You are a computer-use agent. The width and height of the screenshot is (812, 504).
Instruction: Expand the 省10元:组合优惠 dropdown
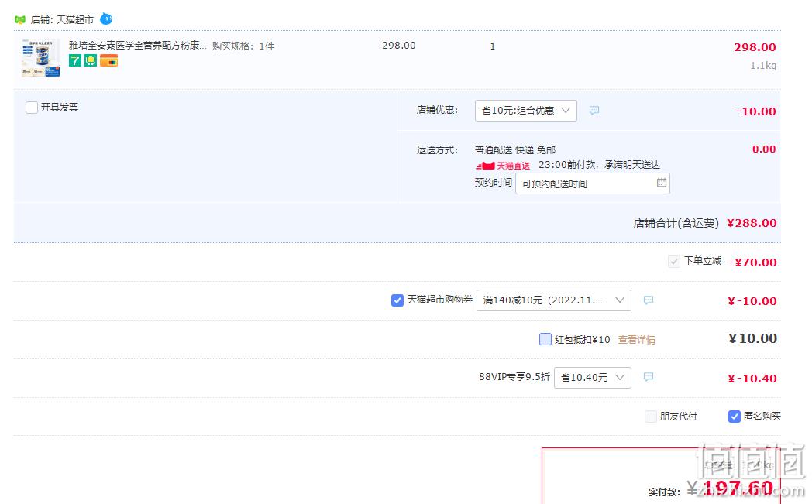525,110
